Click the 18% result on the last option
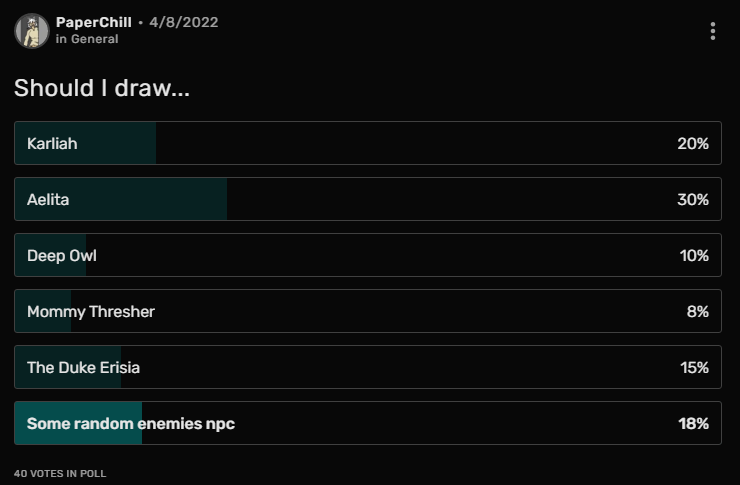Screen dimensions: 740x485 (693, 423)
